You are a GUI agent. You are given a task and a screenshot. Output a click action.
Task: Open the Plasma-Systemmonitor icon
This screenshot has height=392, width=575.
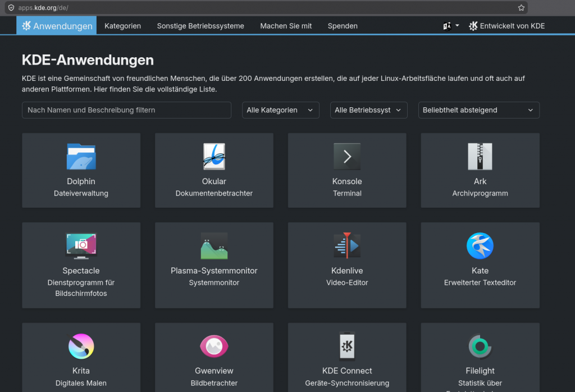coord(214,245)
